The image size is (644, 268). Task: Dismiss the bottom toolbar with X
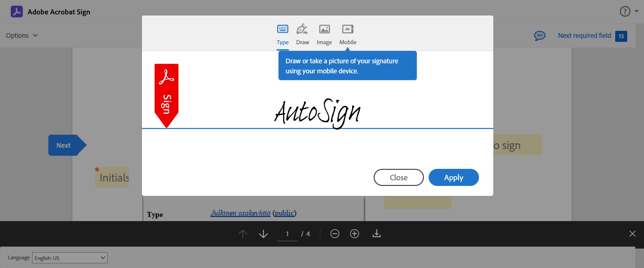[x=632, y=234]
